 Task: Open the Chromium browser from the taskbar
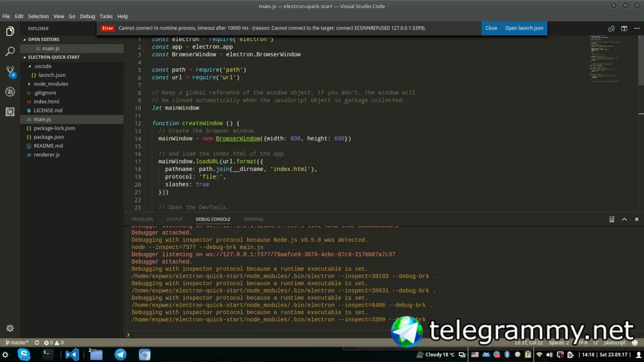pos(144,354)
